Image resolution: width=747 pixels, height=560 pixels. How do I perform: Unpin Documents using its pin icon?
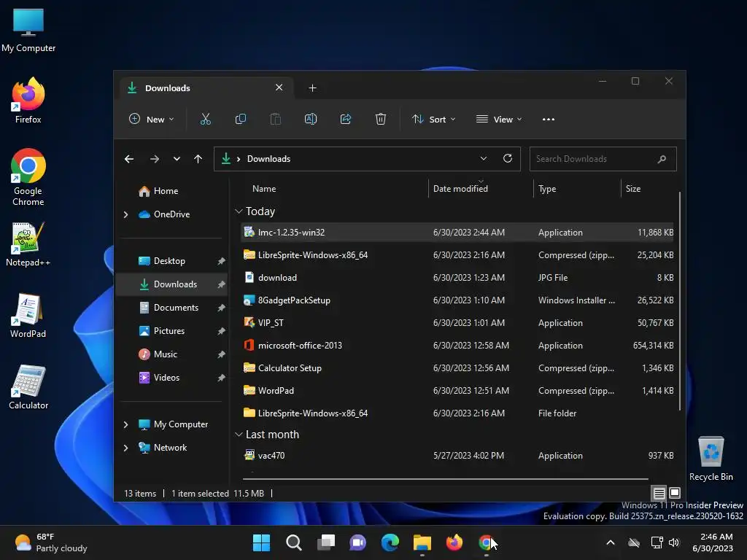pyautogui.click(x=221, y=308)
